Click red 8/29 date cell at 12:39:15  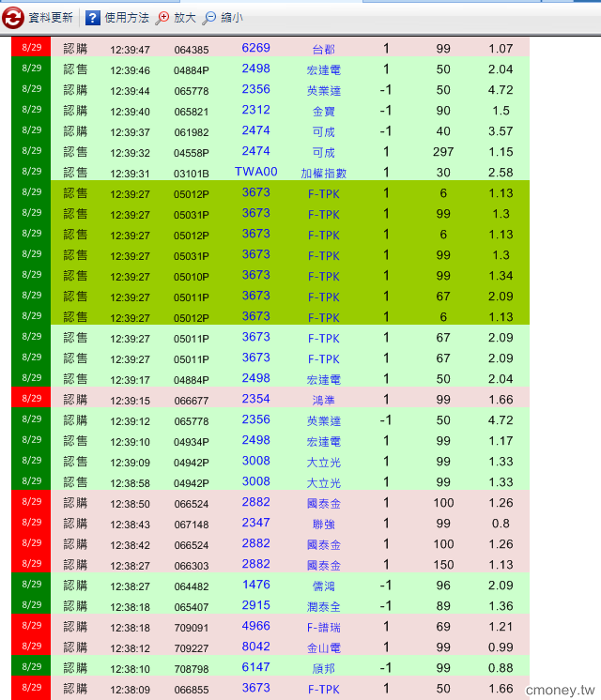tap(31, 398)
